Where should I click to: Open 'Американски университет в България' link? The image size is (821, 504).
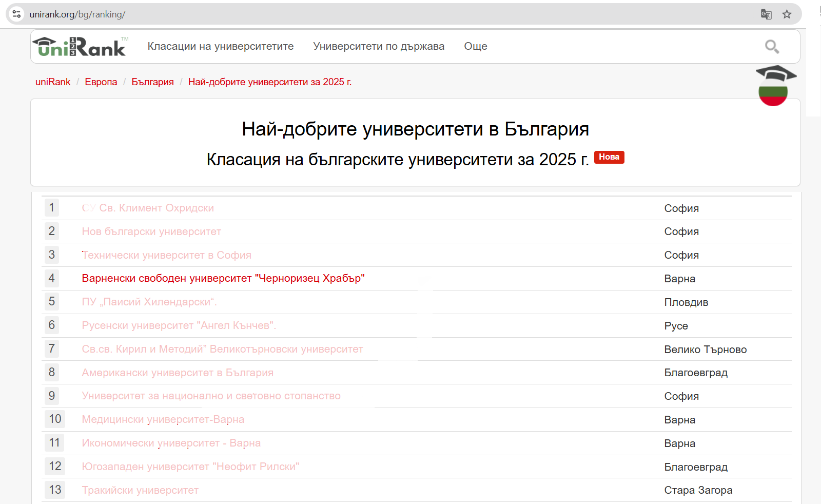pos(178,373)
